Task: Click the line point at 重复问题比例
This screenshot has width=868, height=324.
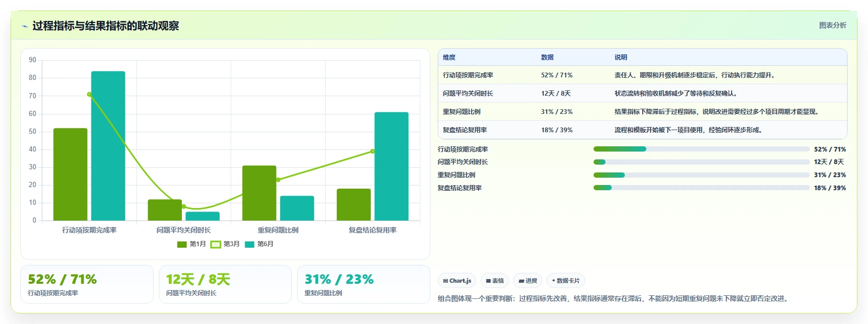Action: point(278,180)
